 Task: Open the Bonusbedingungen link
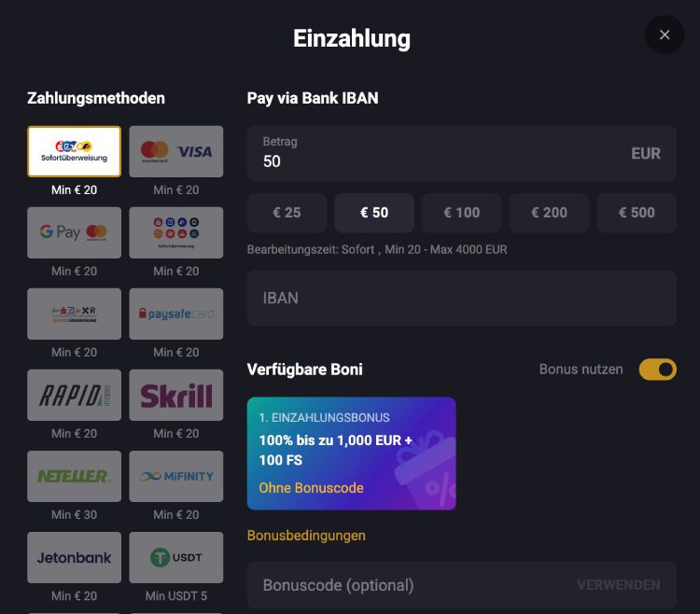[x=306, y=536]
